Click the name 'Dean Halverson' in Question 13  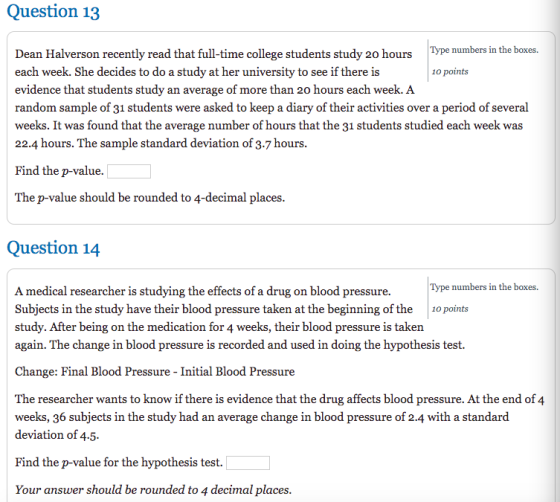(x=57, y=54)
